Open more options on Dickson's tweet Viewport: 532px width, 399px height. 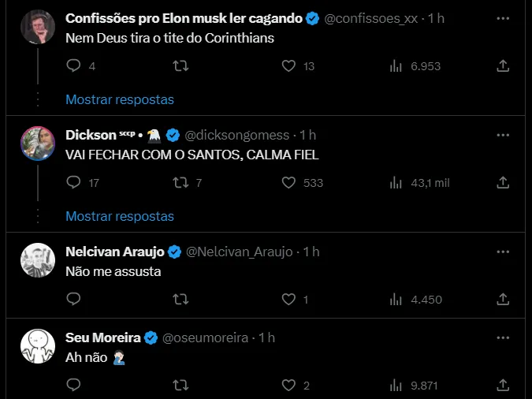(503, 135)
